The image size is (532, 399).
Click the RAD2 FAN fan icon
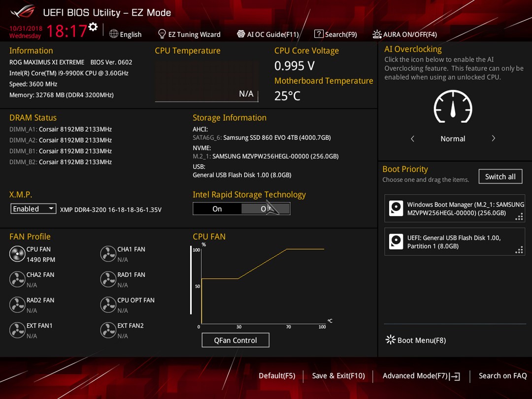17,305
